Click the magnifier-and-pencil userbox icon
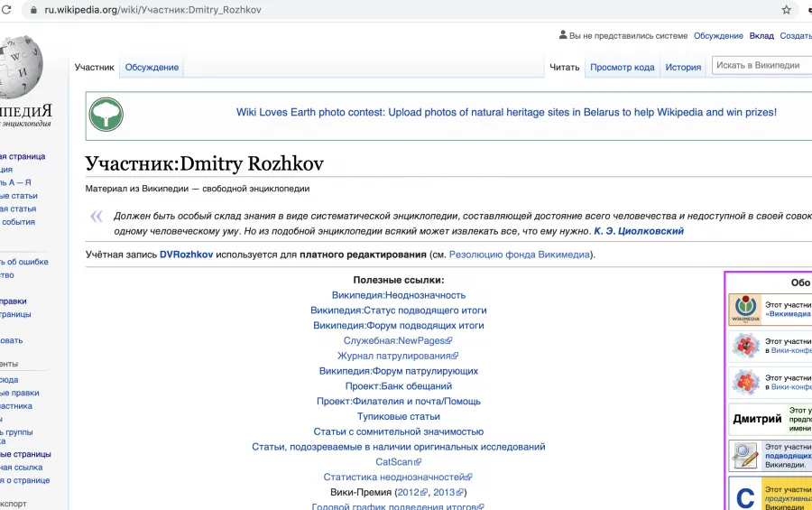 pos(745,456)
